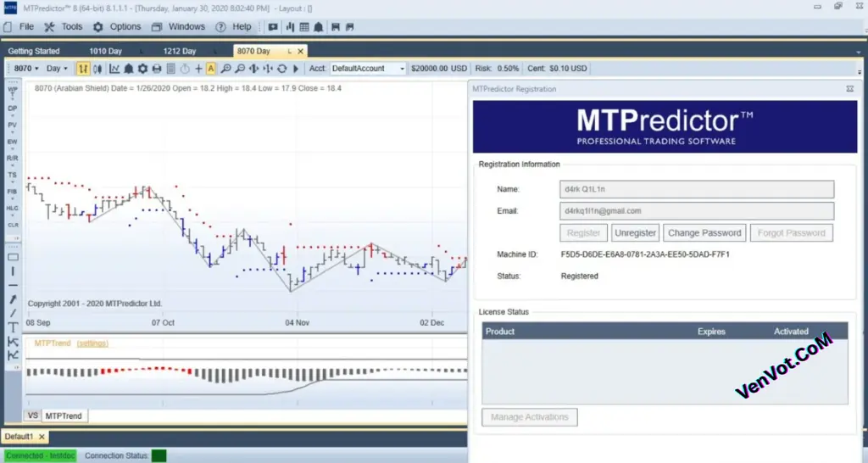Screen dimensions: 868x463
Task: Switch to the 1212 Day tab
Action: coord(180,51)
